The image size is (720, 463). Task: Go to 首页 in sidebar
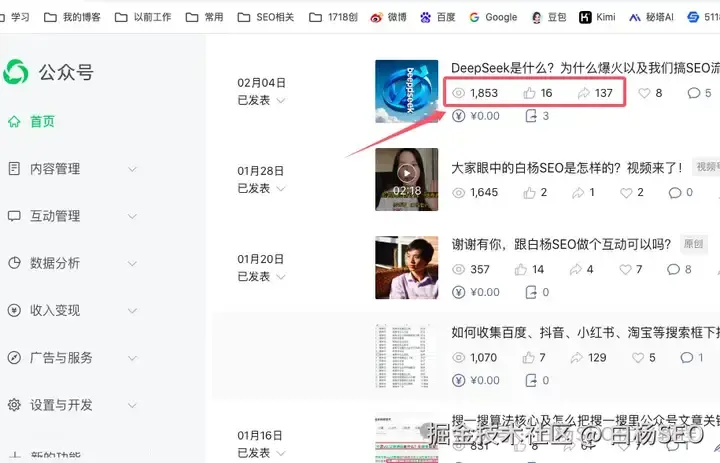(x=31, y=122)
